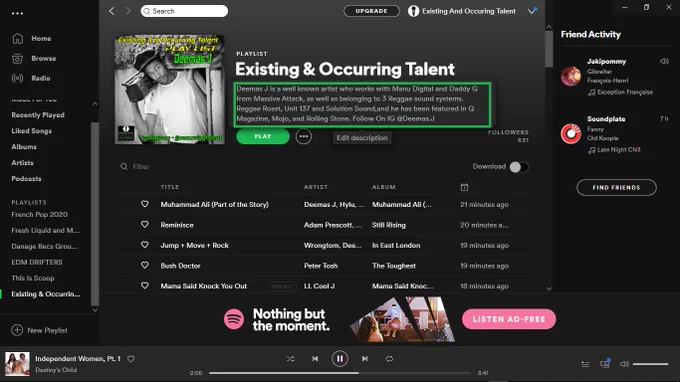This screenshot has height=382, width=680.
Task: Skip to next track
Action: click(x=365, y=359)
